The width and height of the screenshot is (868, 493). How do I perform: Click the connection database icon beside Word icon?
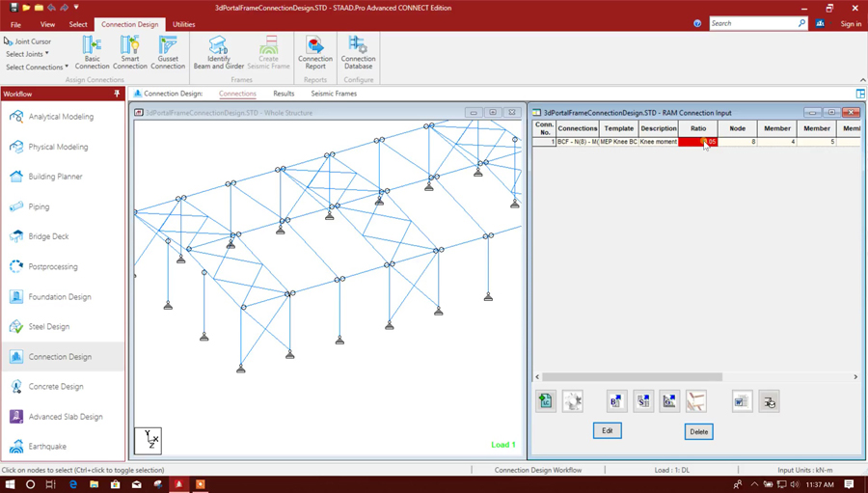[x=769, y=401]
